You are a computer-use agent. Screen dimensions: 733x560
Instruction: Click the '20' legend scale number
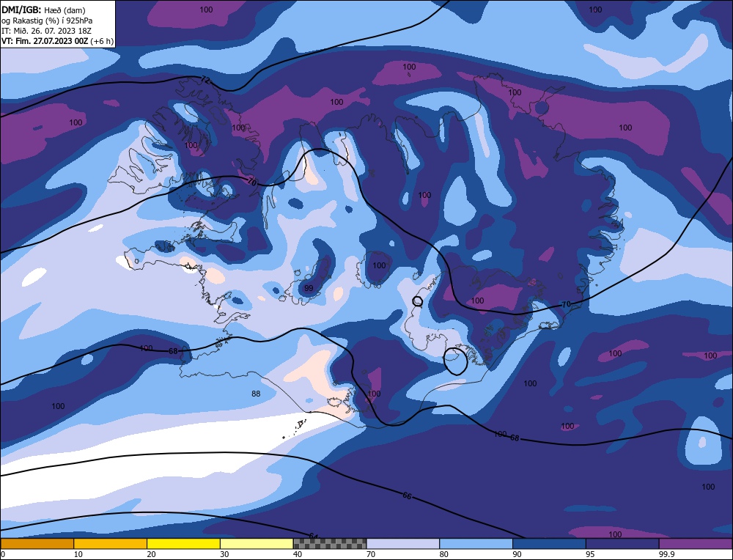[x=151, y=554]
